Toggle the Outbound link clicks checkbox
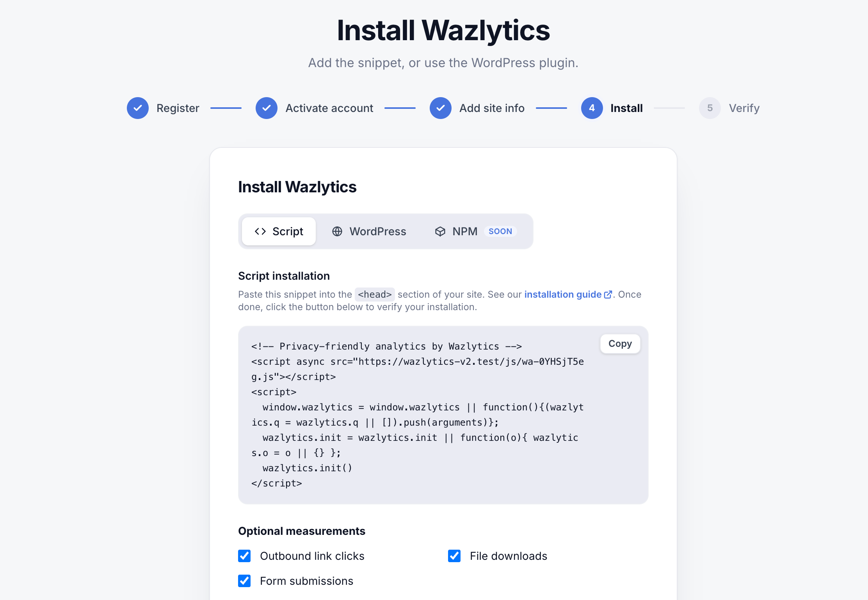868x600 pixels. (x=244, y=556)
